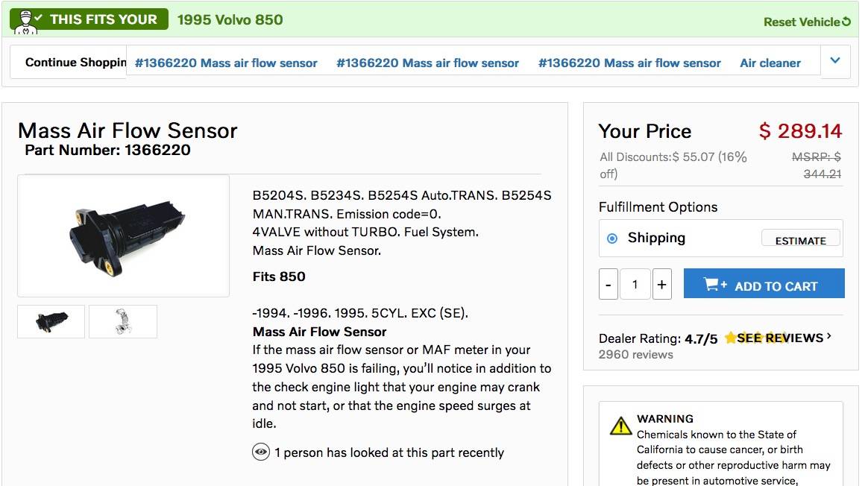The height and width of the screenshot is (486, 868).
Task: Decrease quantity with the minus button
Action: click(x=608, y=285)
